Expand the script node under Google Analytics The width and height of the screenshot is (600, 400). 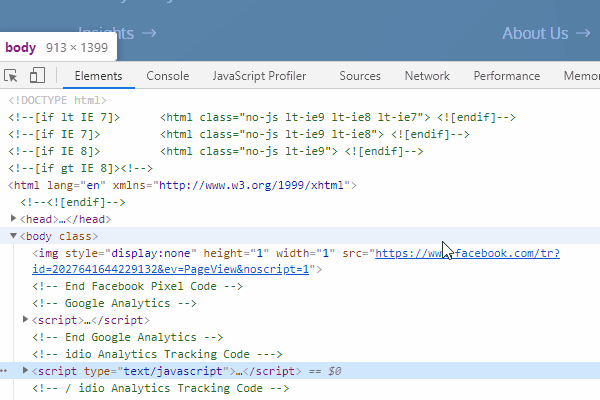25,319
